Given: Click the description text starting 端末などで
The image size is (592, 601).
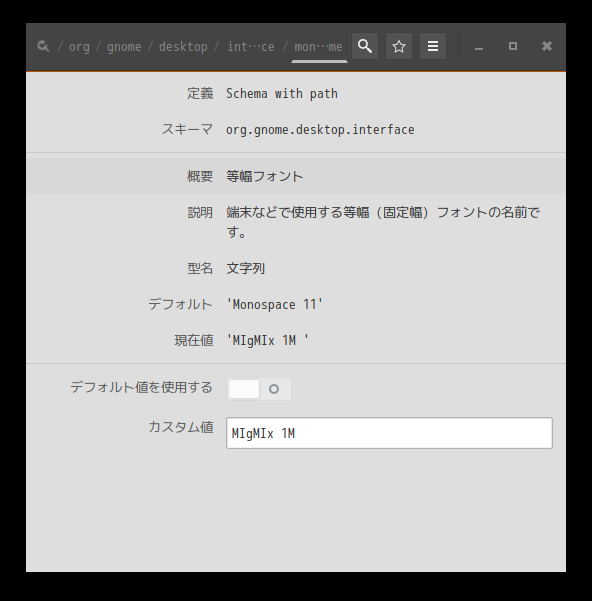Looking at the screenshot, I should click(x=383, y=222).
